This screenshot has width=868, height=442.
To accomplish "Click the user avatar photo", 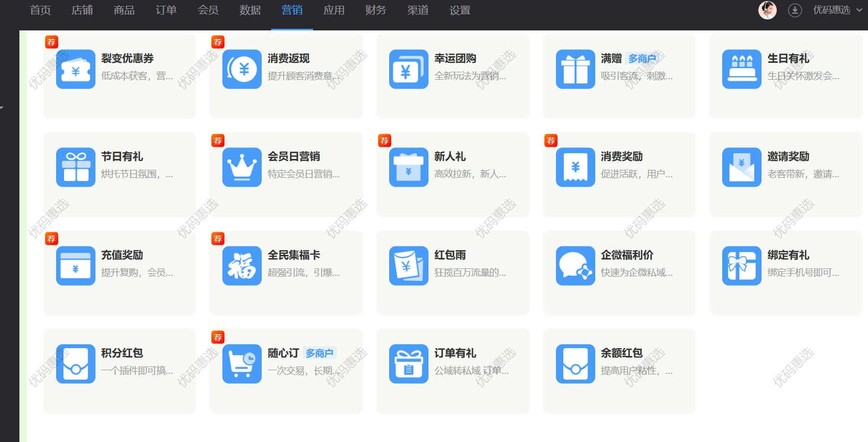I will [x=767, y=10].
